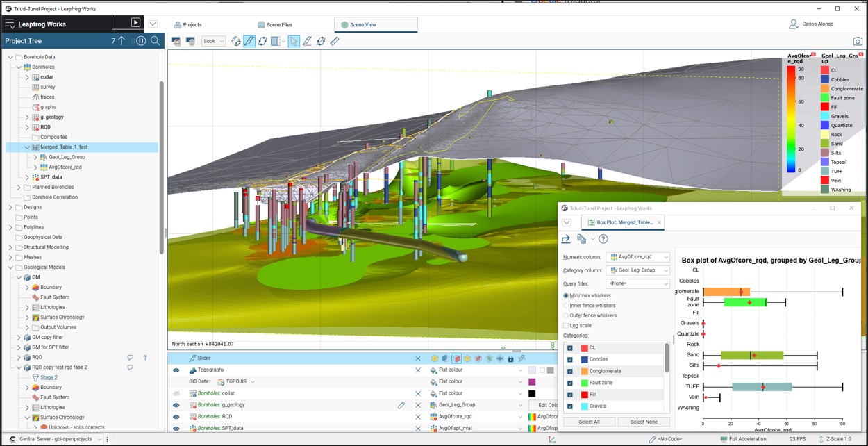
Task: Click the rotate view toolbar icon
Action: [x=236, y=42]
